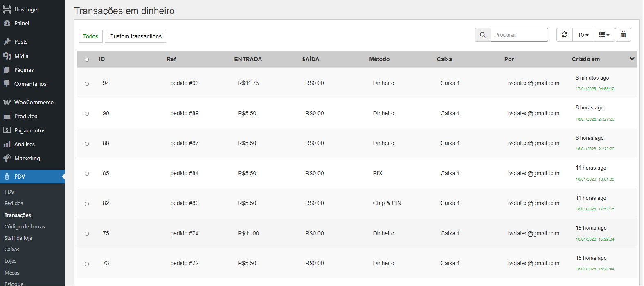644x286 pixels.
Task: Click the refresh table icon
Action: point(564,35)
